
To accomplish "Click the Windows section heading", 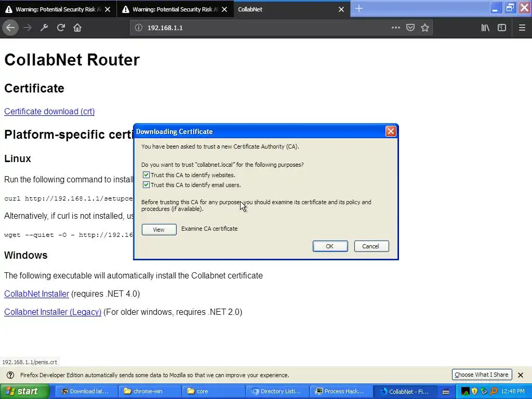I will coord(26,255).
